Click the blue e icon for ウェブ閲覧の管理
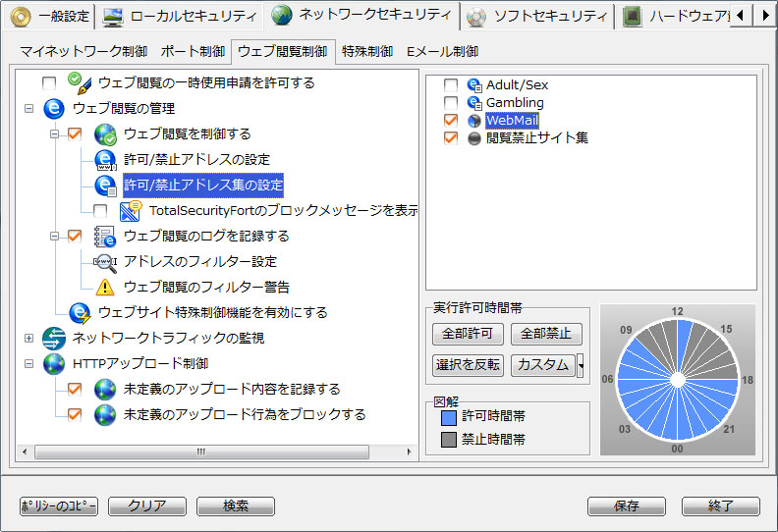 (54, 109)
